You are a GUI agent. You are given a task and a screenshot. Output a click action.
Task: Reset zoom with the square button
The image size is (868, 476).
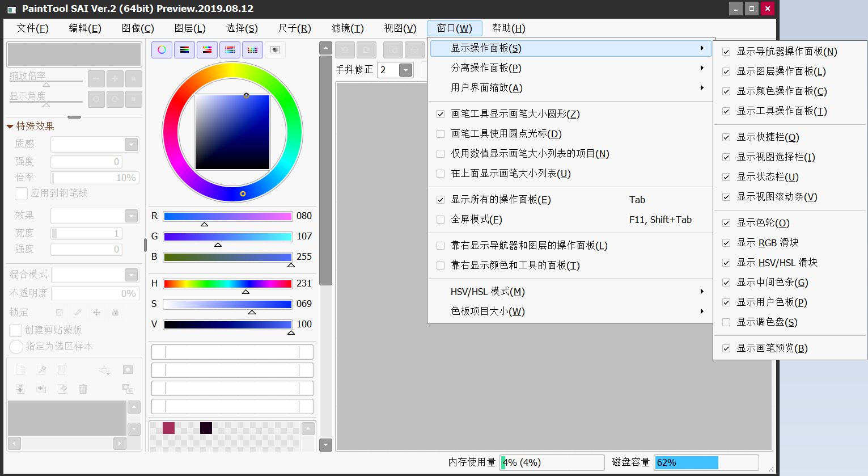point(133,79)
